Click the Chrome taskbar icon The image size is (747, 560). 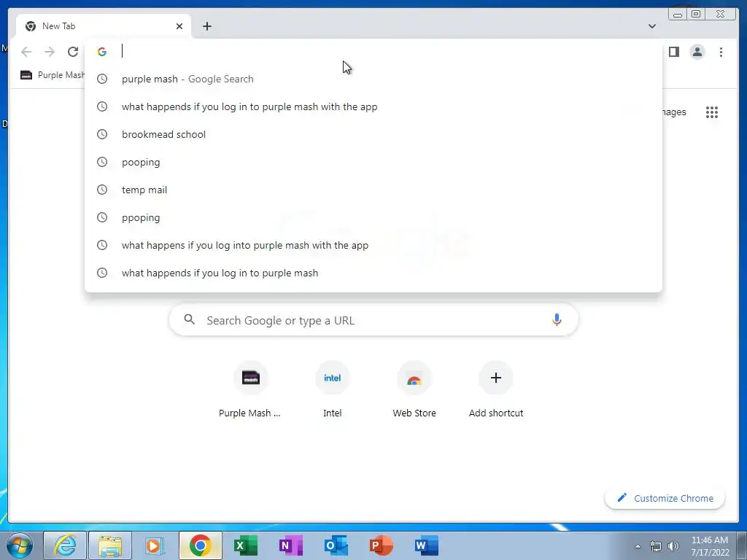point(200,545)
